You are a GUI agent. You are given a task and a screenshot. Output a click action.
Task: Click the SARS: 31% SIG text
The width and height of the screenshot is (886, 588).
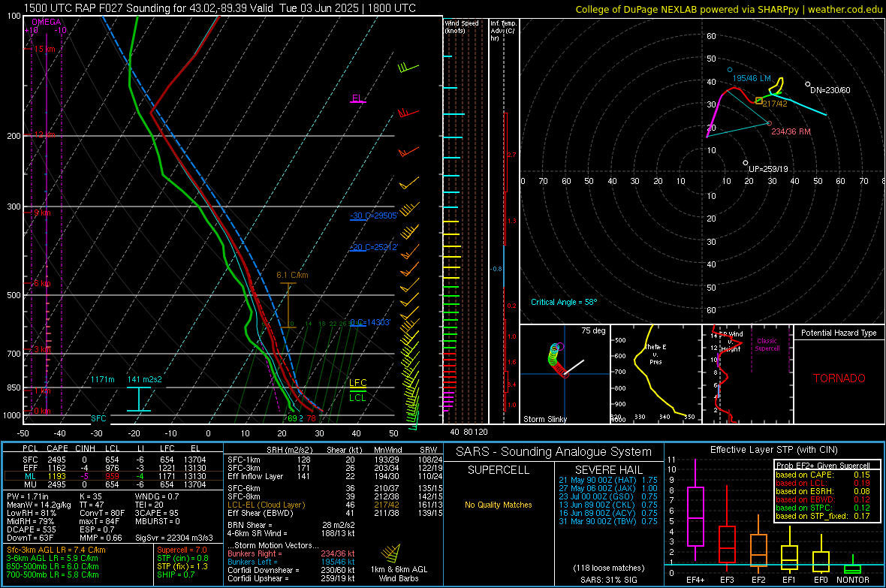[x=608, y=580]
